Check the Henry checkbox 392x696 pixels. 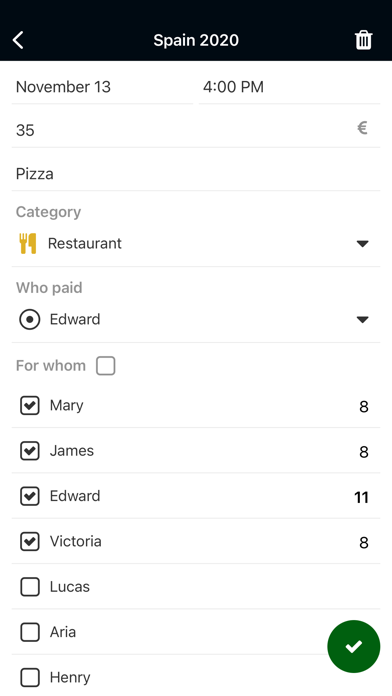point(30,677)
